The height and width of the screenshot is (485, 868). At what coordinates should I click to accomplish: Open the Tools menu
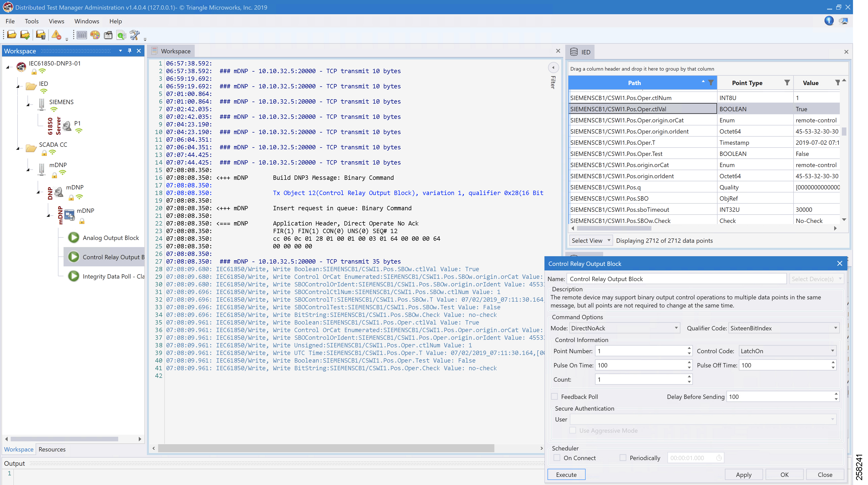pos(32,21)
